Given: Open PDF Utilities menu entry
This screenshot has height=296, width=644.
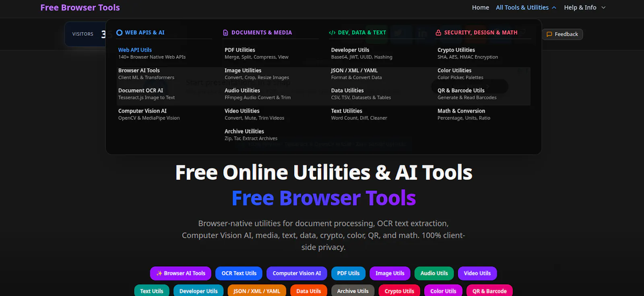Looking at the screenshot, I should point(256,53).
